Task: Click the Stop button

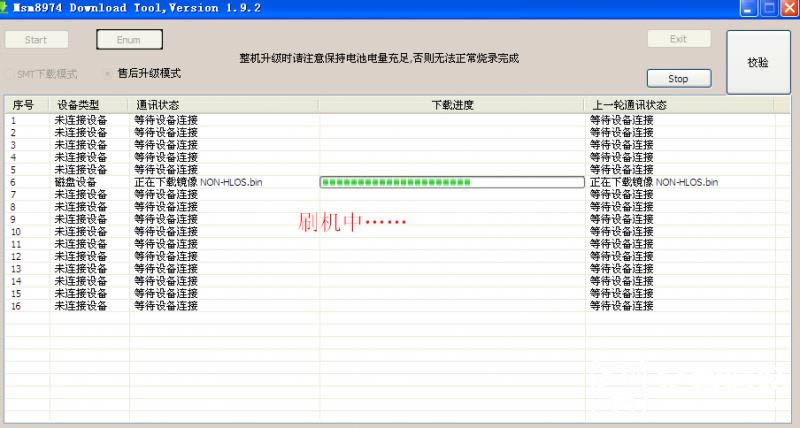Action: pyautogui.click(x=678, y=78)
